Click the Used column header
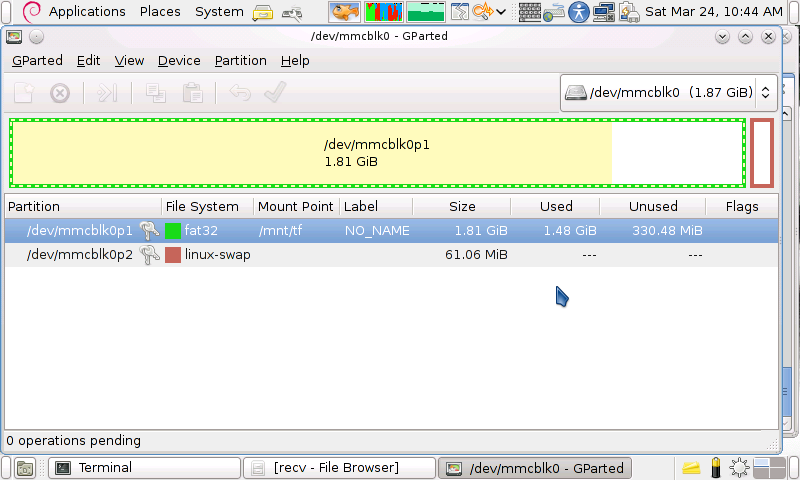 (556, 207)
